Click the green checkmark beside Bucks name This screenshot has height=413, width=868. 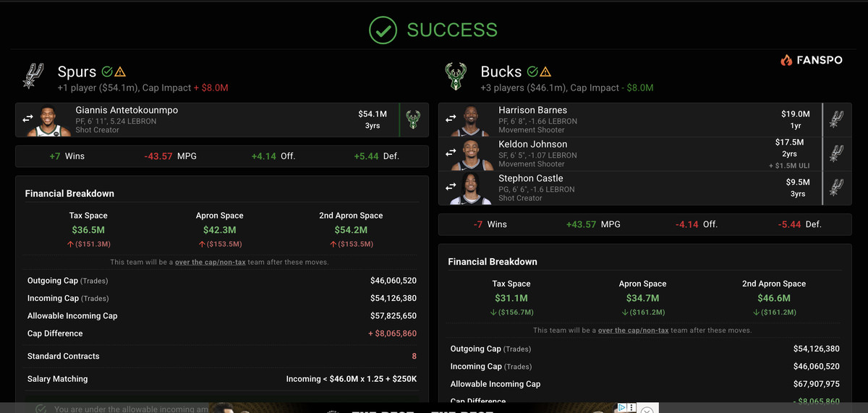pyautogui.click(x=532, y=72)
